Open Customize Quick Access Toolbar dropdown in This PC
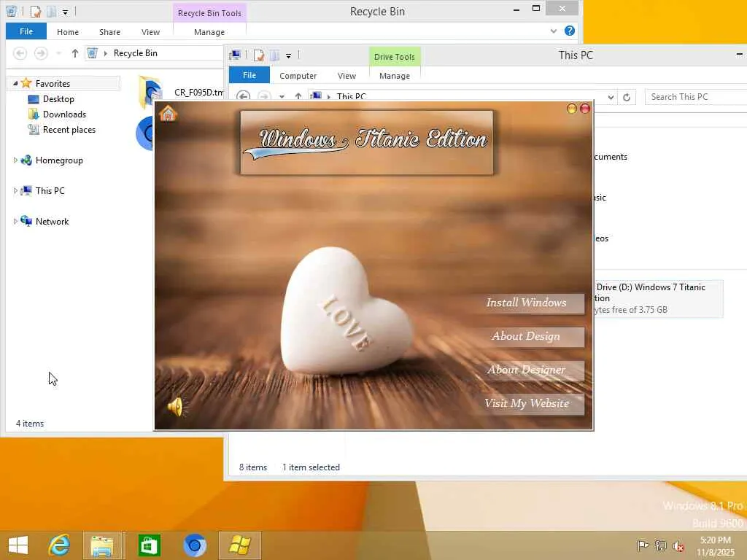The image size is (747, 560). [x=288, y=55]
